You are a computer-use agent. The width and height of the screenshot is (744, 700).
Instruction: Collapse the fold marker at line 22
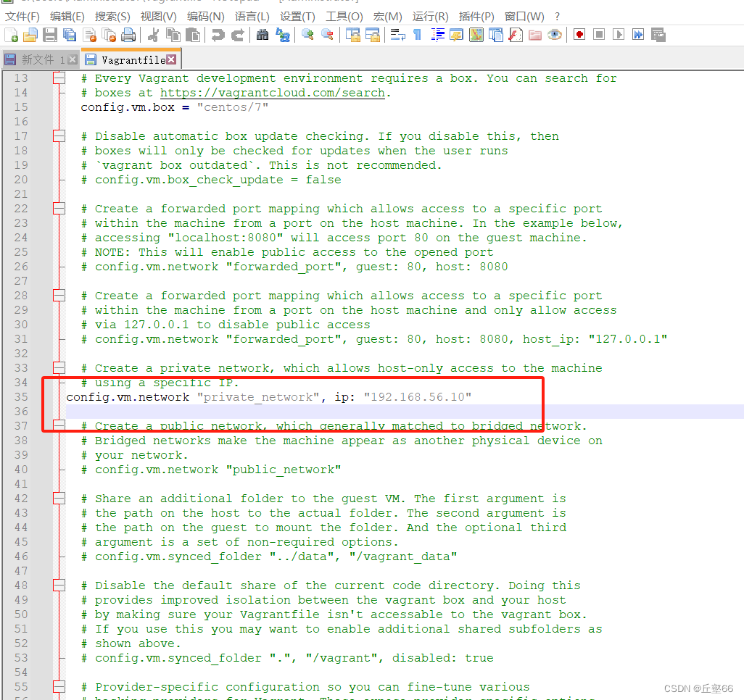point(59,208)
